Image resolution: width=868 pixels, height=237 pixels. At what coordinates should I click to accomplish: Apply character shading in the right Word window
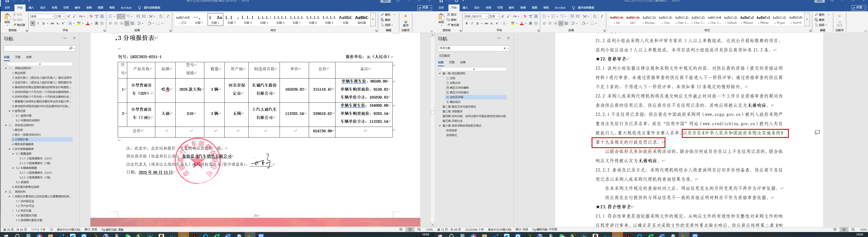[531, 23]
